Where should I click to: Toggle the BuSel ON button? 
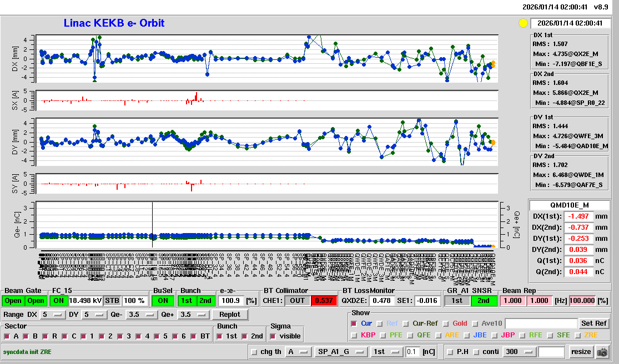coord(162,300)
